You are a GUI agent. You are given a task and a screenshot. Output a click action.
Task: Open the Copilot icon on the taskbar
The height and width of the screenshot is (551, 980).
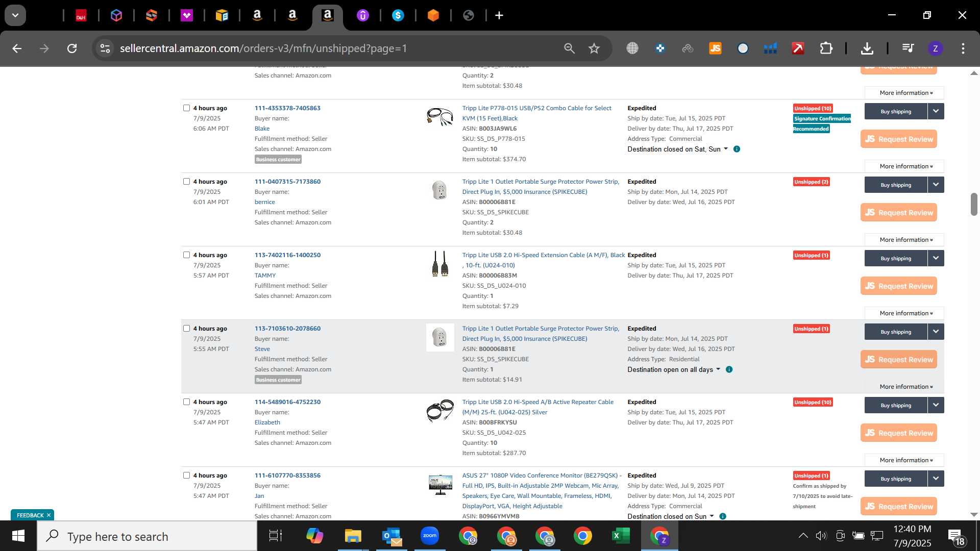point(314,536)
